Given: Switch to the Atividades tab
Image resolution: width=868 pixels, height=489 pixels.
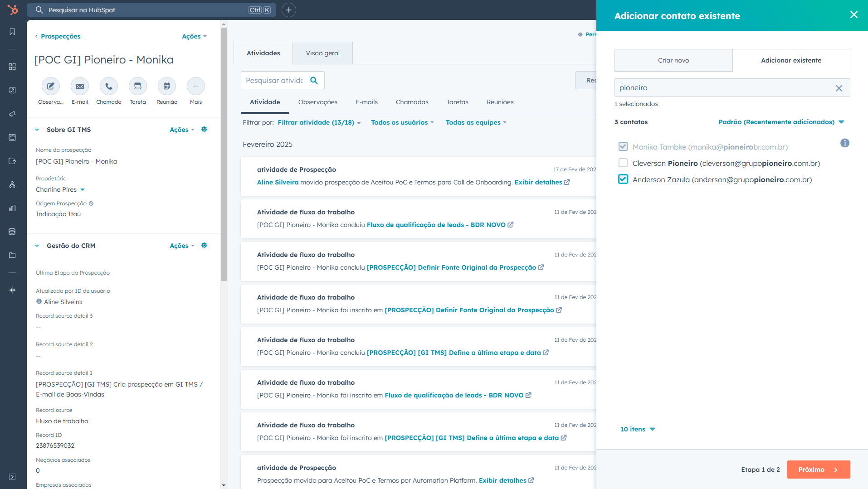Looking at the screenshot, I should (x=263, y=53).
